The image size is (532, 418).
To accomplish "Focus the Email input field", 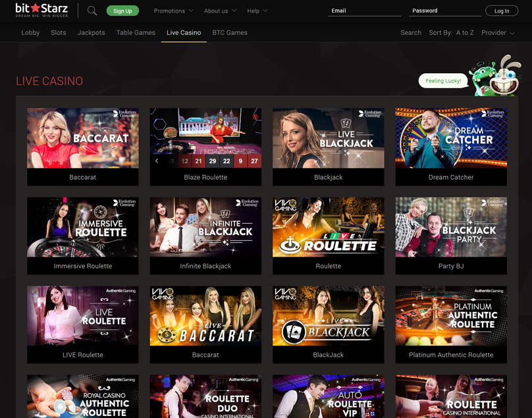I will click(x=364, y=11).
